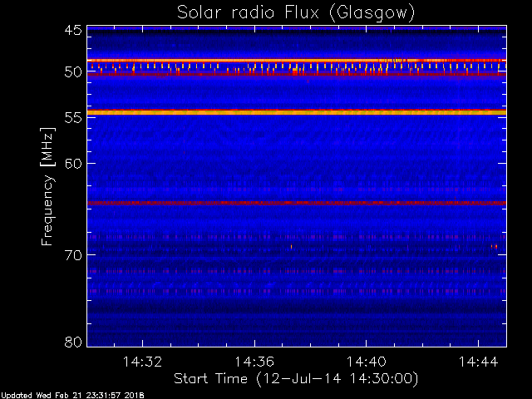The height and width of the screenshot is (399, 532).
Task: Click the red horizontal line below 60 MHz
Action: point(297,203)
